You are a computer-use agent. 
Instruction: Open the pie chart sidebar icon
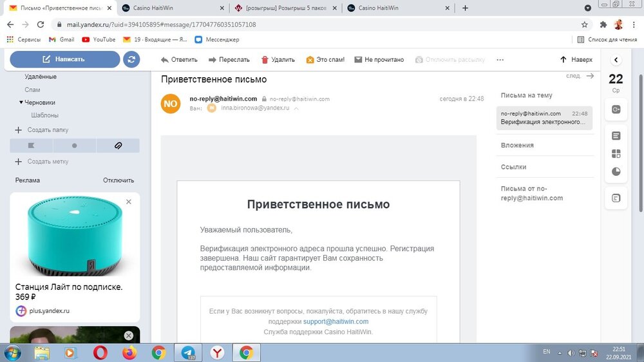tap(616, 172)
